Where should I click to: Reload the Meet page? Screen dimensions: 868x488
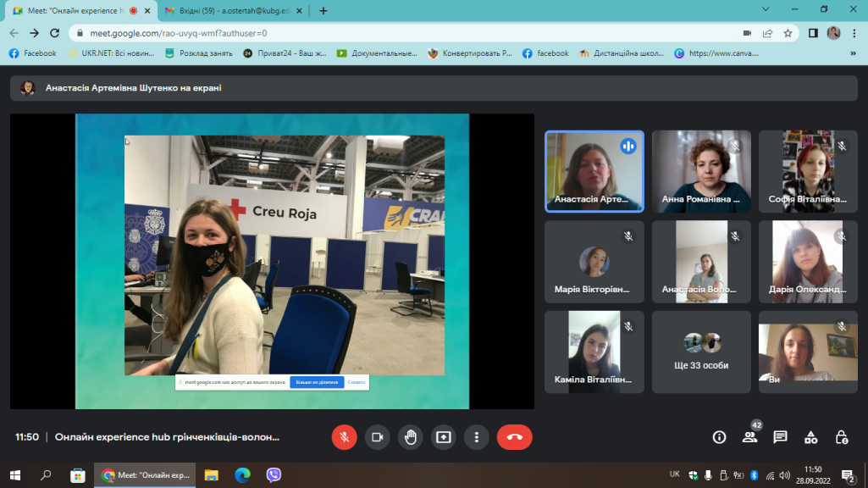pyautogui.click(x=55, y=33)
